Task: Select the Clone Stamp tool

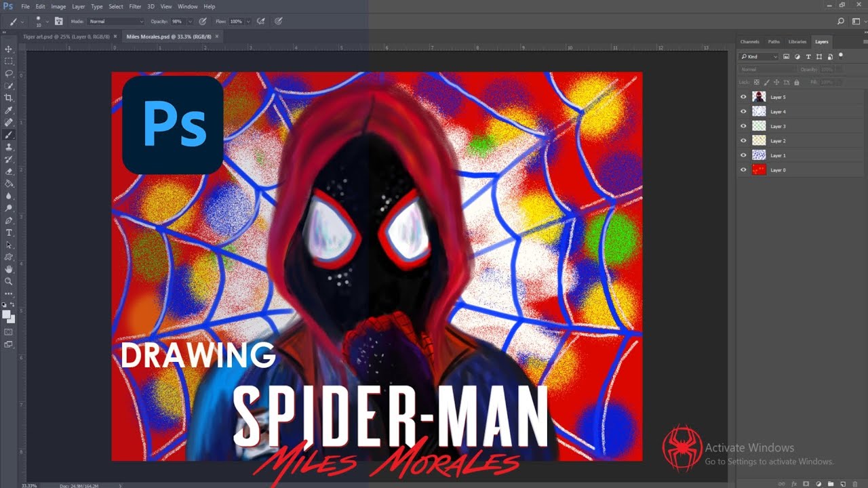Action: (9, 146)
